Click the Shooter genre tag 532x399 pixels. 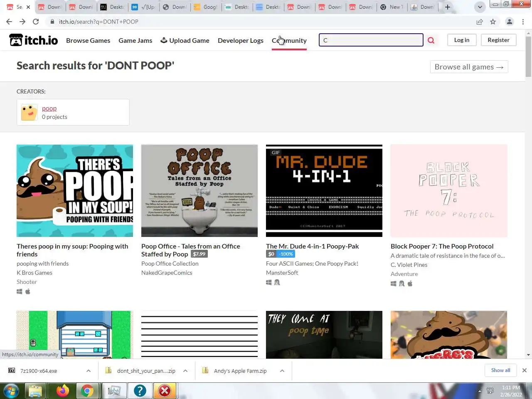27,282
